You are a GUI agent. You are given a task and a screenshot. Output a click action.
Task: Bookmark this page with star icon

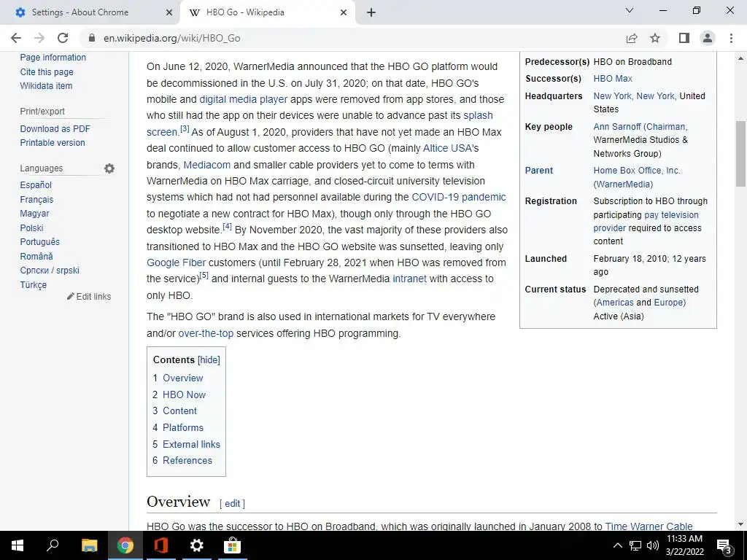655,38
